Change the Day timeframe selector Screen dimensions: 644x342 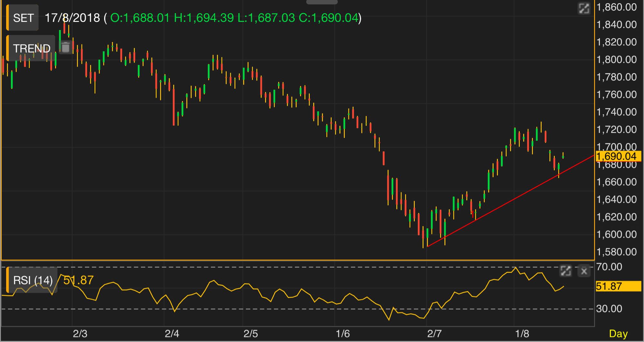[618, 334]
